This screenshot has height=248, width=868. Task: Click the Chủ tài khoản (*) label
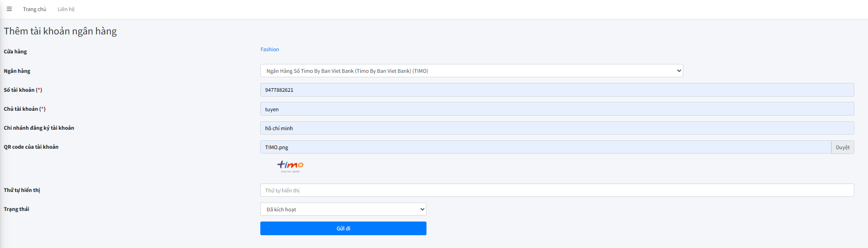[x=25, y=109]
